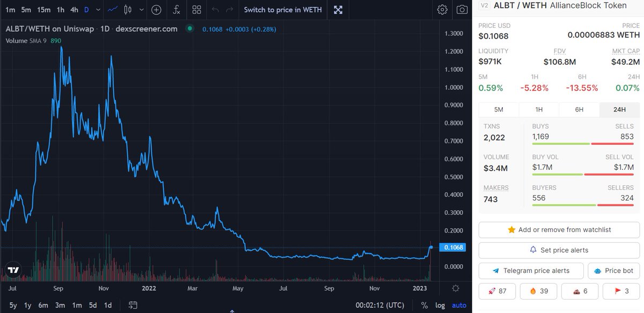644x313 pixels.
Task: Click the compare or add symbol icon
Action: (156, 10)
